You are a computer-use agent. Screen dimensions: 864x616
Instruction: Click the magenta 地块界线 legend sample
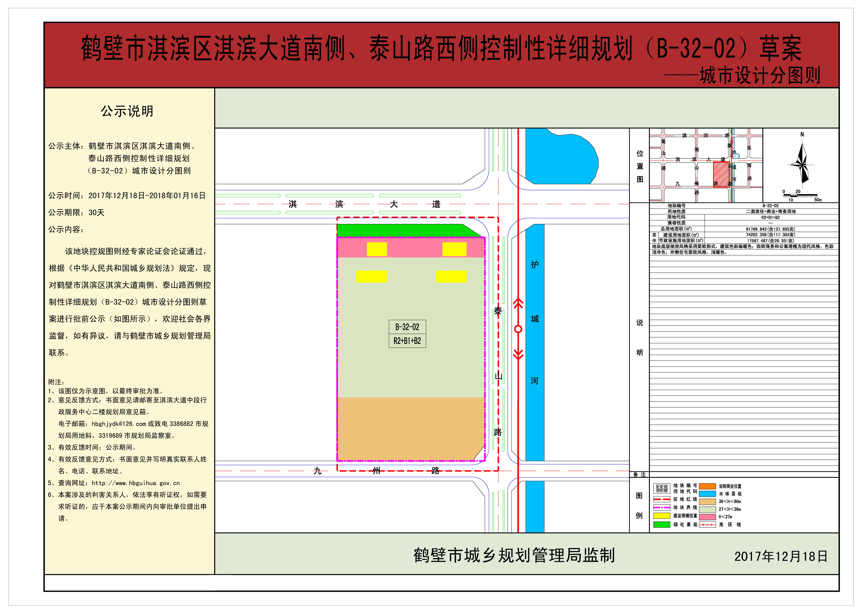coord(662,508)
